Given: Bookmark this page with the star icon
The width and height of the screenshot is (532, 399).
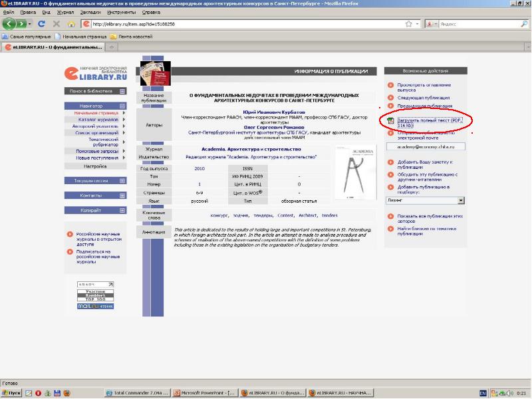Looking at the screenshot, I should 409,24.
